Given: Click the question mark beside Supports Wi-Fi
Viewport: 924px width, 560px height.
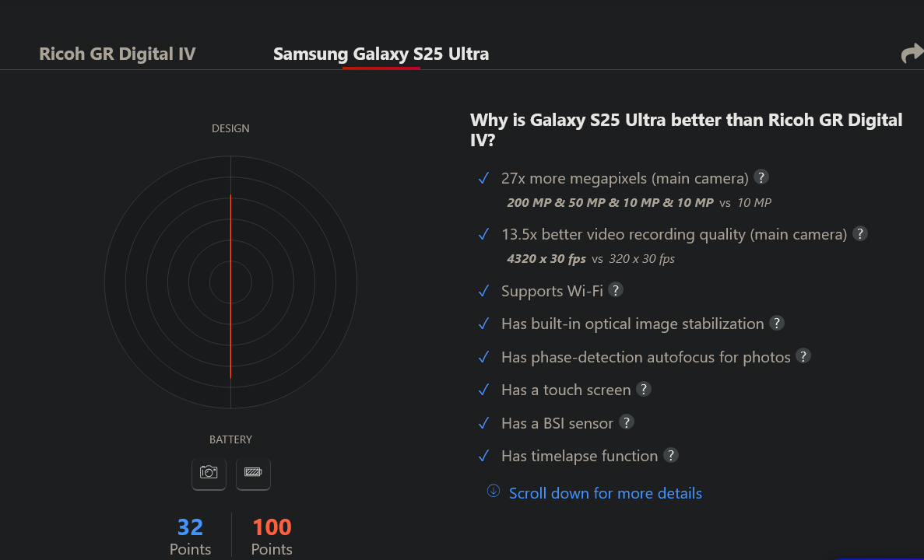Looking at the screenshot, I should click(615, 289).
